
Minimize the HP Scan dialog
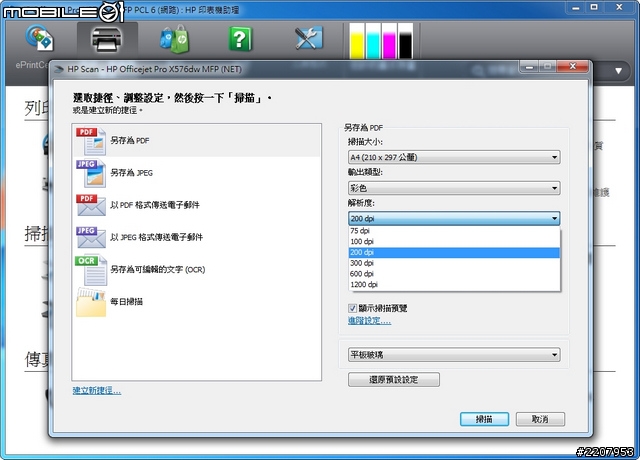[529, 67]
